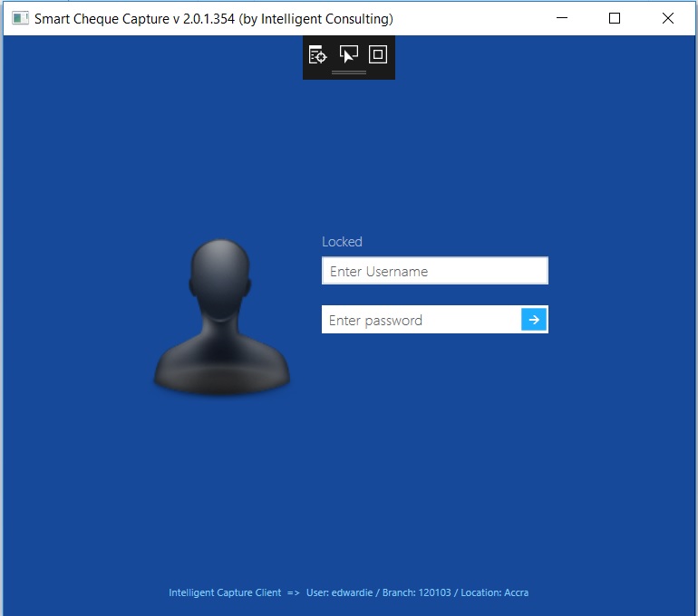This screenshot has width=698, height=616.
Task: Submit login with the arrow button
Action: tap(534, 320)
